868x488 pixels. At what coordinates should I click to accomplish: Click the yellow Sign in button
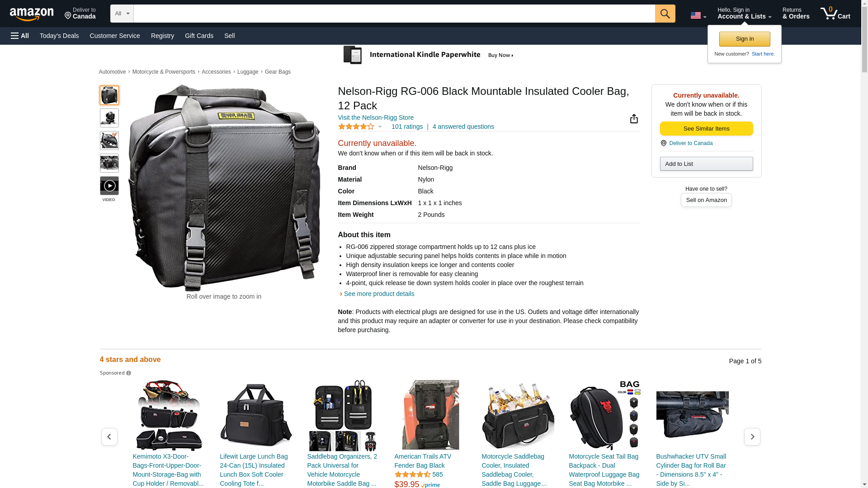tap(744, 39)
